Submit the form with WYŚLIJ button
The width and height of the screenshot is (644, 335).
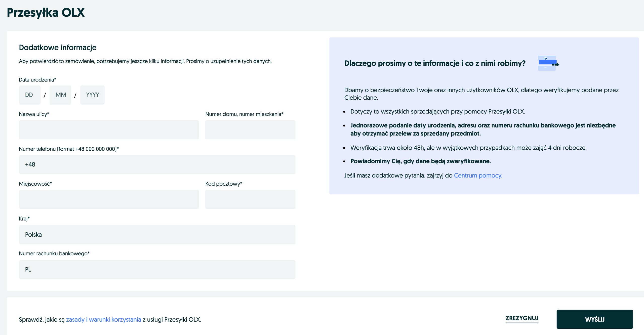[x=594, y=319]
